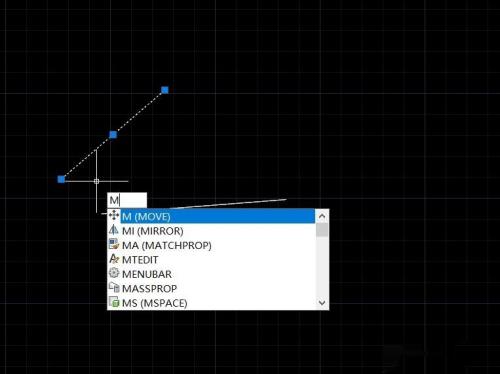Image resolution: width=500 pixels, height=374 pixels.
Task: Click the lower-left endpoint grip of line
Action: pos(61,179)
